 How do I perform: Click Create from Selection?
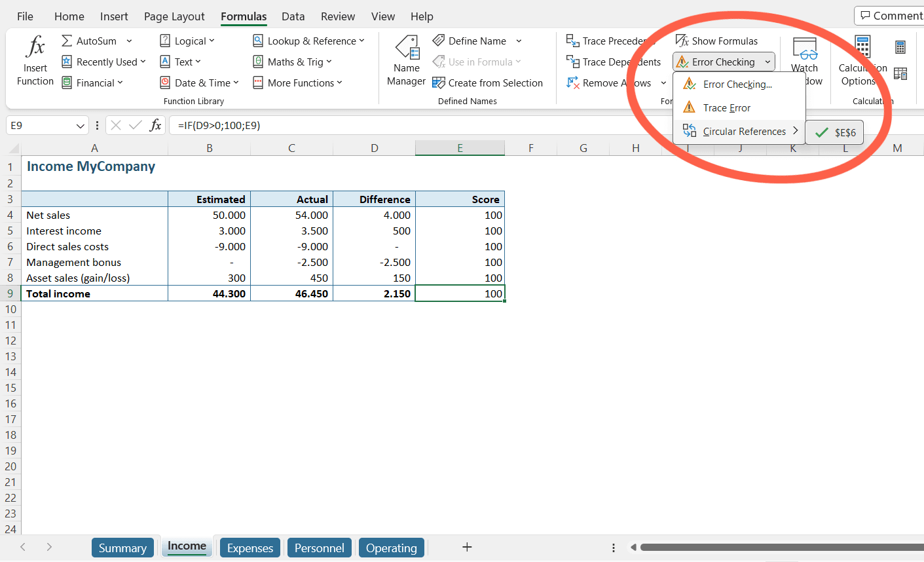tap(488, 83)
